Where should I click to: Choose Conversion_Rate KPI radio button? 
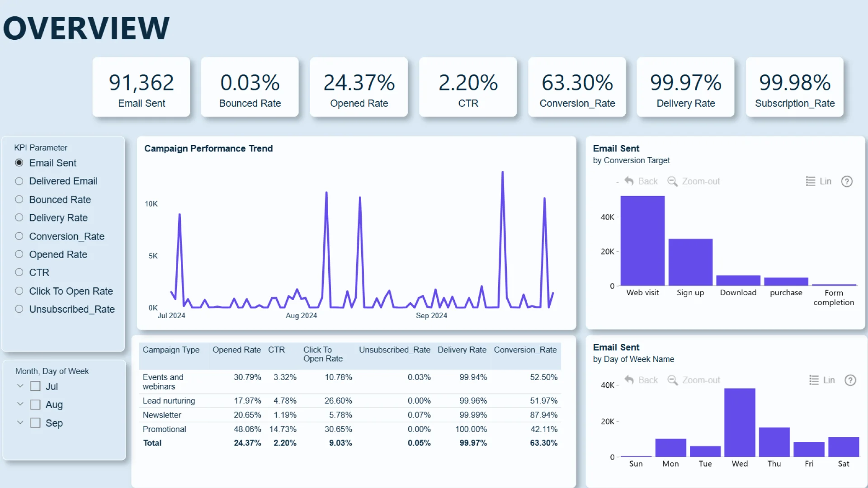point(19,236)
